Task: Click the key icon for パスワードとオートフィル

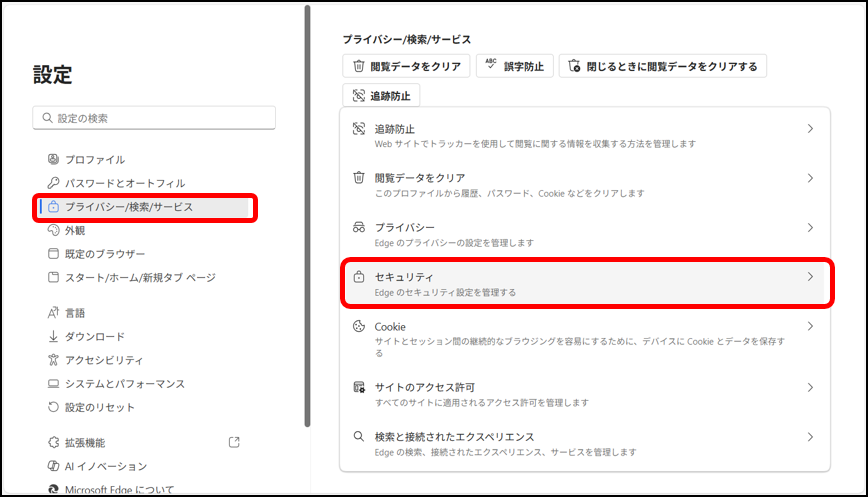Action: click(x=55, y=184)
